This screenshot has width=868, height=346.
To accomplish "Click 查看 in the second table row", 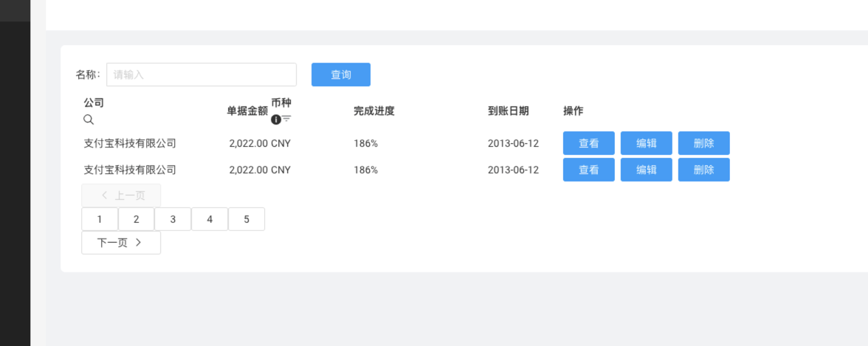I will [589, 170].
